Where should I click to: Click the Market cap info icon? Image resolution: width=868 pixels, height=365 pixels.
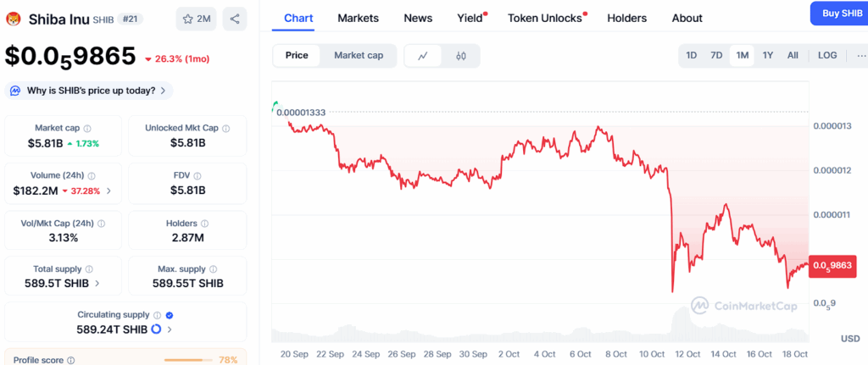(87, 128)
